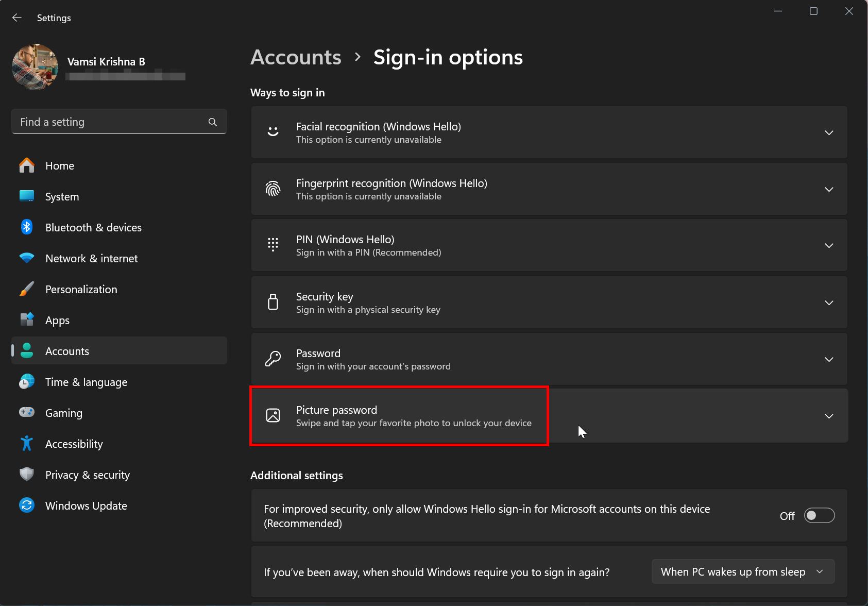Open Network & internet page
This screenshot has height=606, width=868.
(119, 258)
